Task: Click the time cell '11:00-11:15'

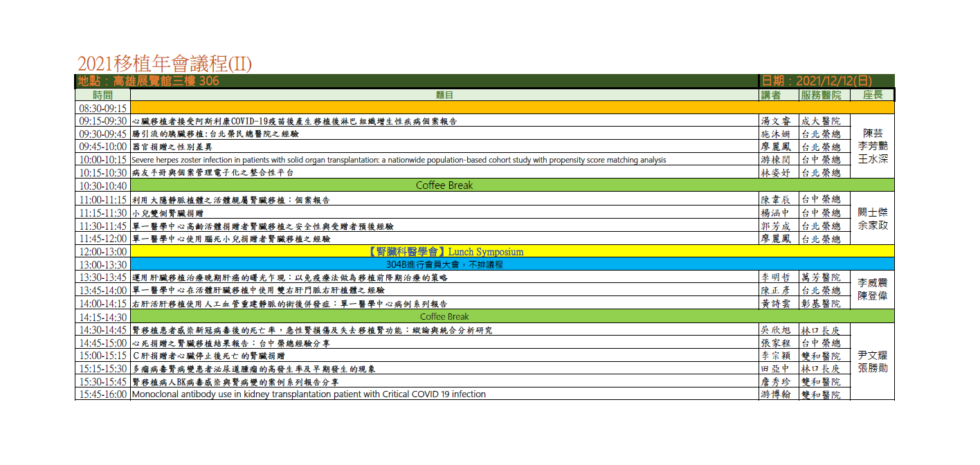Action: [102, 199]
